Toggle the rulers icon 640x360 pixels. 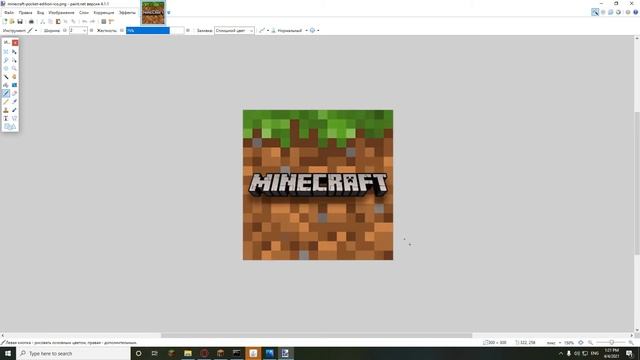111,22
